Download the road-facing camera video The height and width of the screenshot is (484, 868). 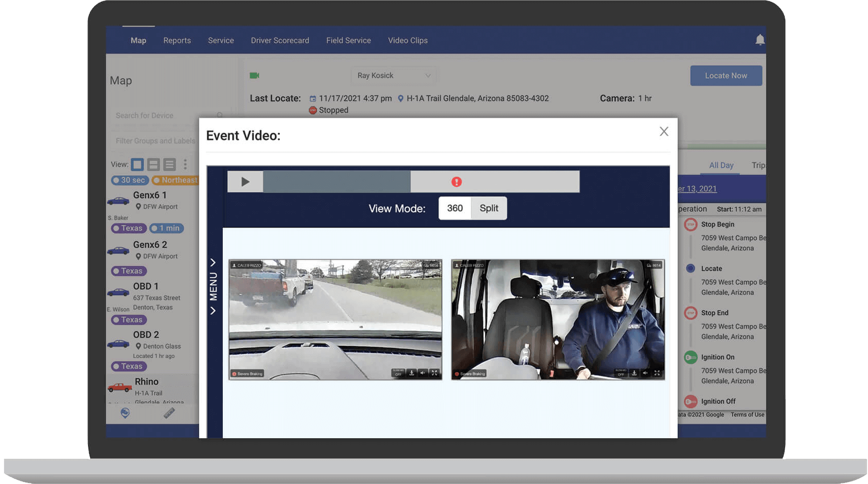(412, 373)
